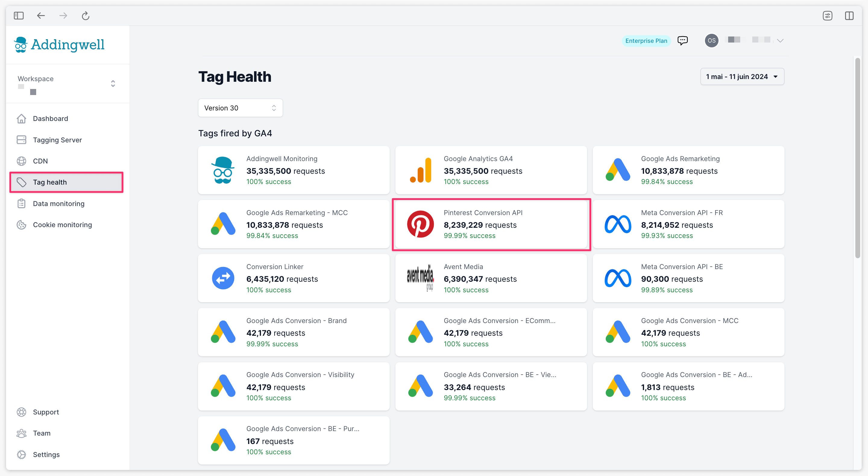The height and width of the screenshot is (476, 868).
Task: Select Tag health menu item
Action: (x=66, y=182)
